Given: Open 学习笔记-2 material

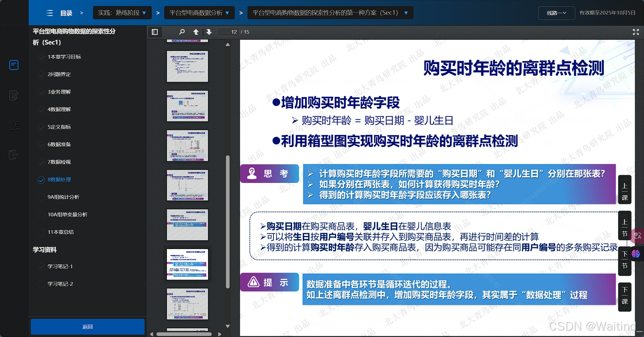Looking at the screenshot, I should tap(60, 284).
